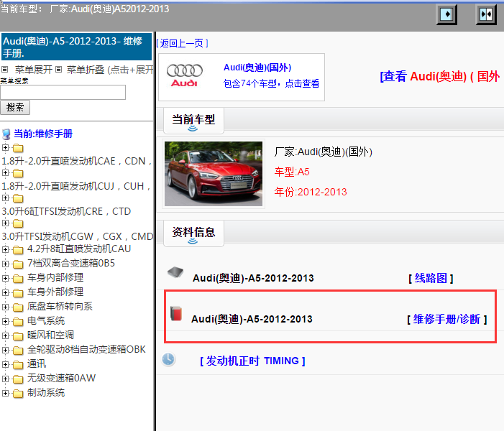This screenshot has height=431, width=504.
Task: Select 3.0升TFSI发动机CGW, CGX tree item
Action: pos(78,236)
